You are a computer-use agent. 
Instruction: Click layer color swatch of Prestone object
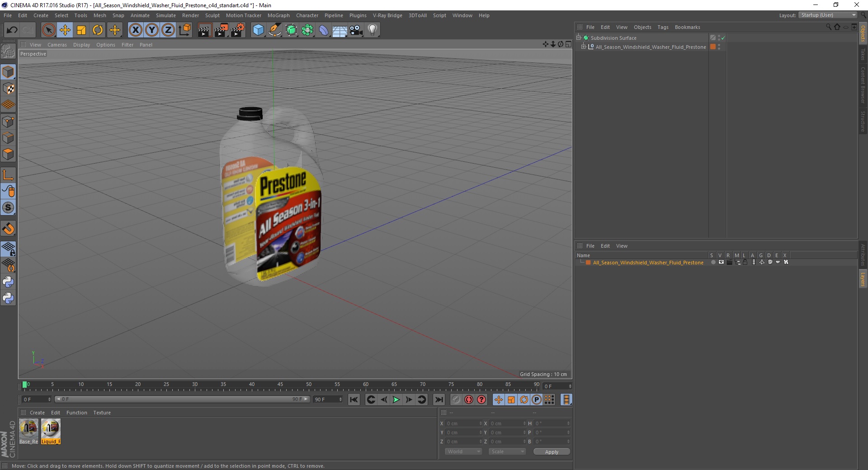(x=713, y=47)
